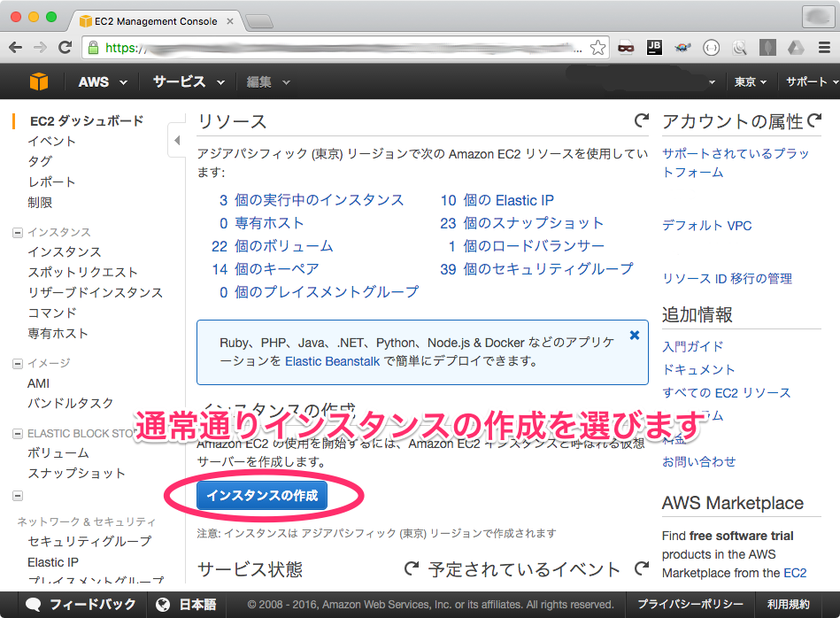This screenshot has width=840, height=618.
Task: Open 入門ガイド link
Action: pos(693,347)
